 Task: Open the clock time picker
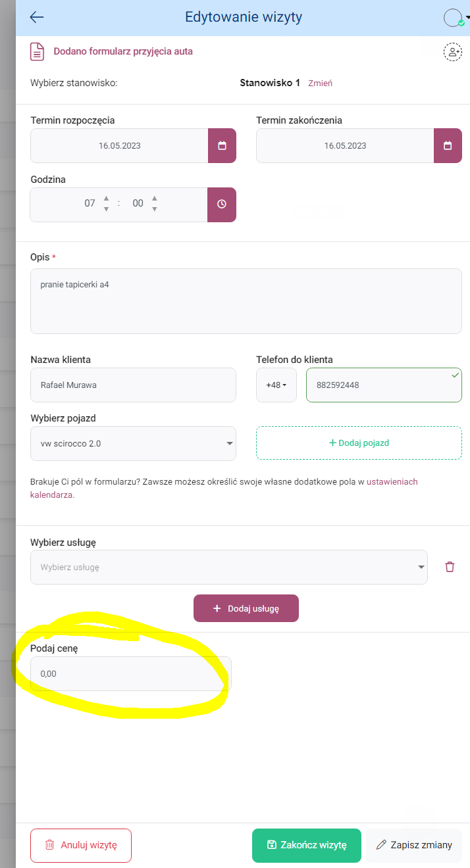[x=222, y=205]
